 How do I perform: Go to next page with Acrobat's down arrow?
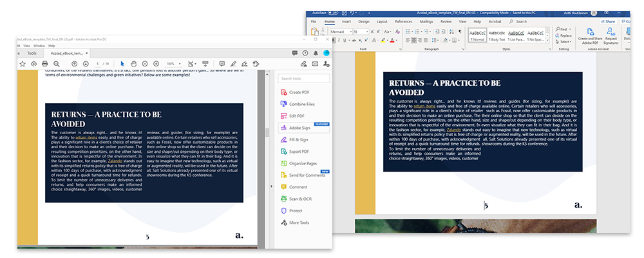tap(86, 64)
